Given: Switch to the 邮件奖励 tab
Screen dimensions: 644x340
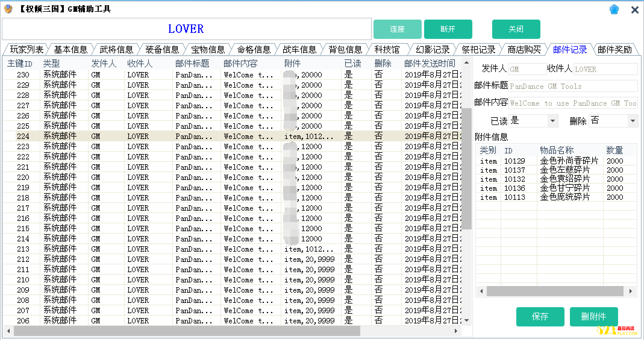Looking at the screenshot, I should (614, 49).
